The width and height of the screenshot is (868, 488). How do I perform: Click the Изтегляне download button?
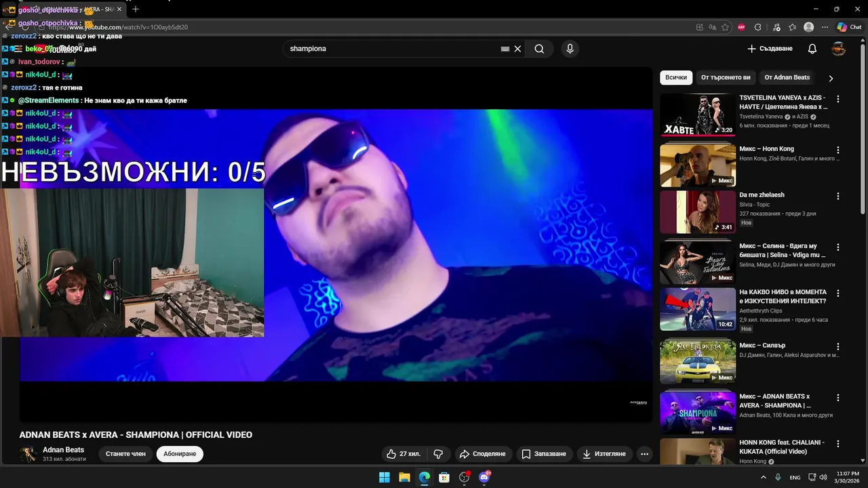[x=604, y=453]
